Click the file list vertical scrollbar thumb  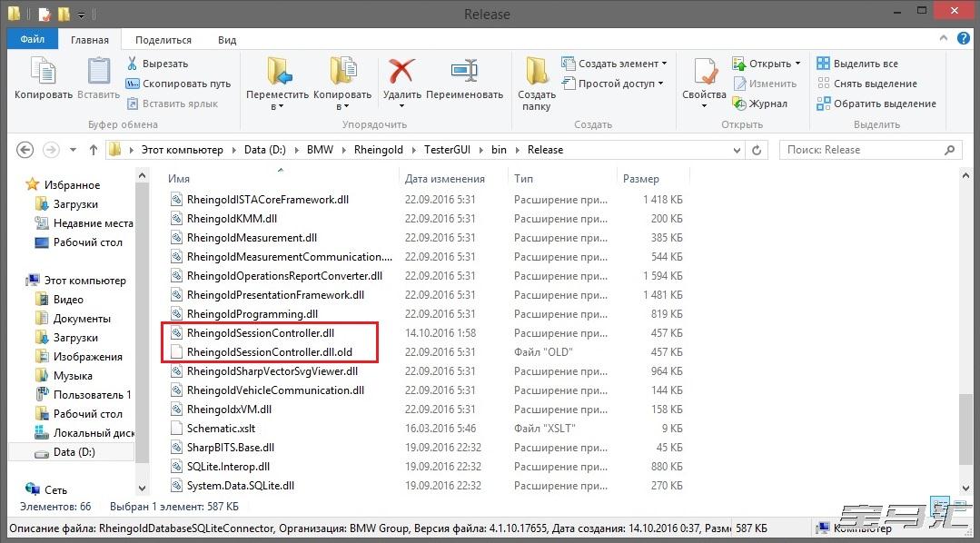point(966,429)
